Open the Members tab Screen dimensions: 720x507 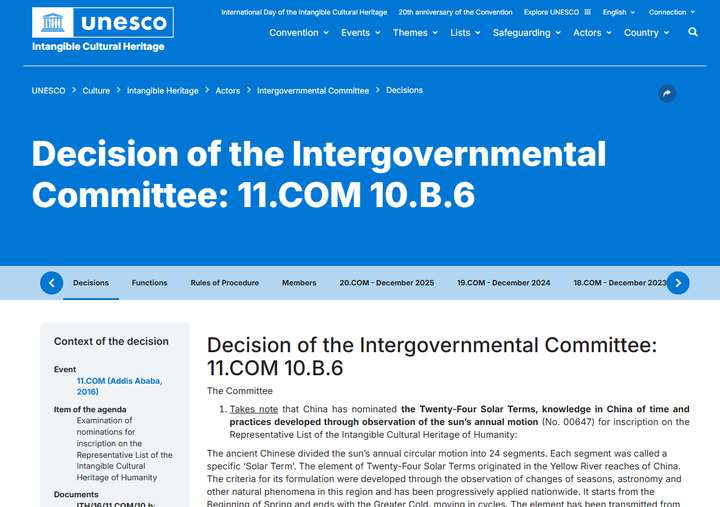(x=299, y=283)
